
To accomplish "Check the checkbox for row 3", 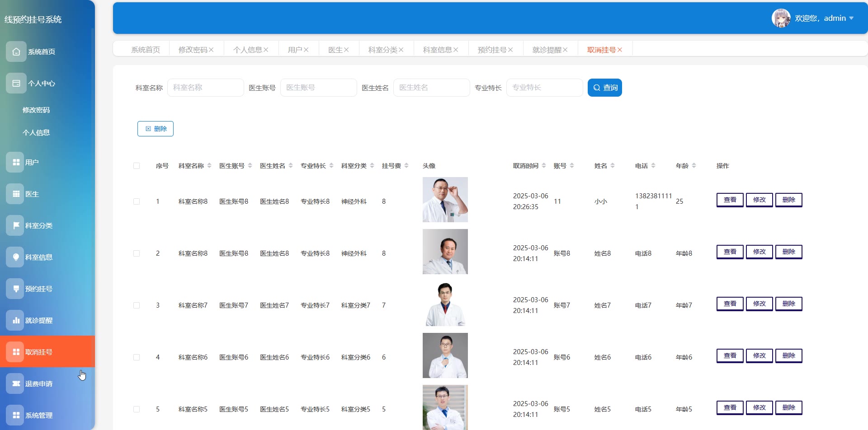I will click(137, 305).
